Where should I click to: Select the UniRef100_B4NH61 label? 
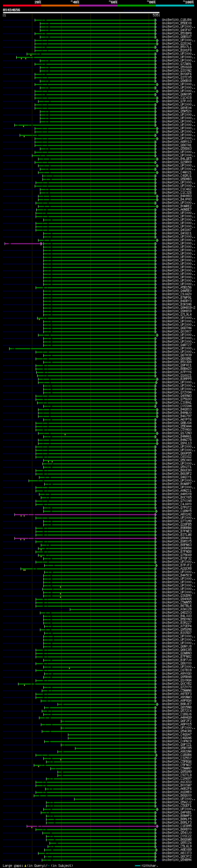177,436
